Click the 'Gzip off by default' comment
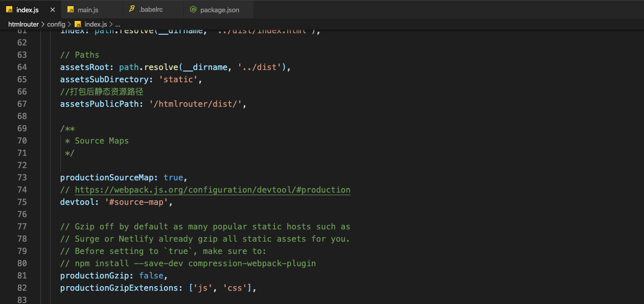644x304 pixels. [x=205, y=226]
